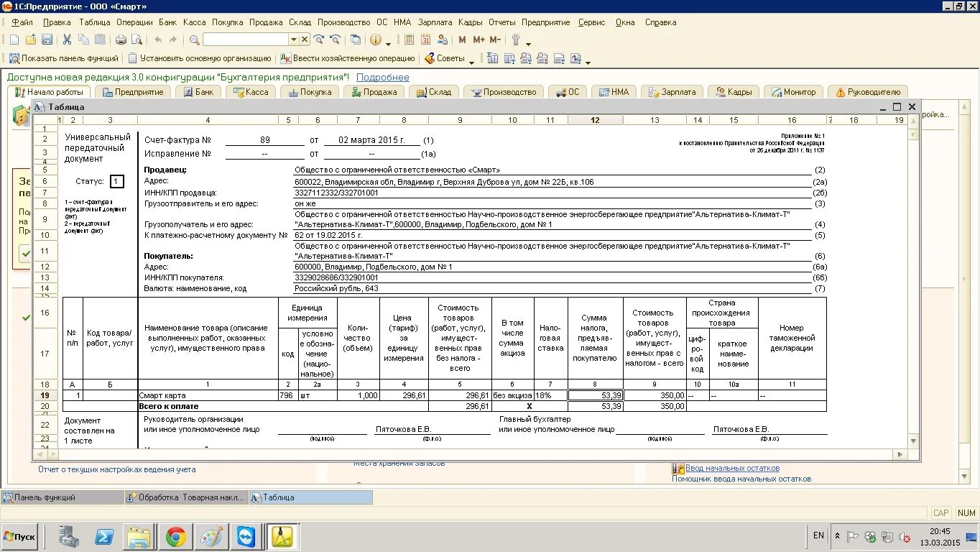Click the first report icon after Советы
The width and height of the screenshot is (980, 552).
(x=492, y=58)
